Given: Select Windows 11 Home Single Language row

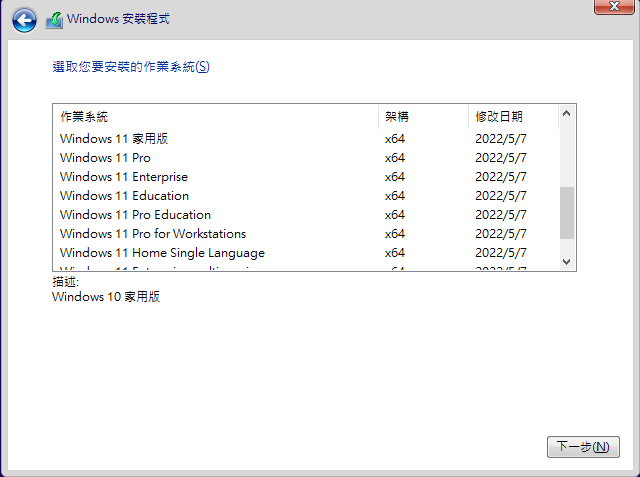Looking at the screenshot, I should 306,253.
